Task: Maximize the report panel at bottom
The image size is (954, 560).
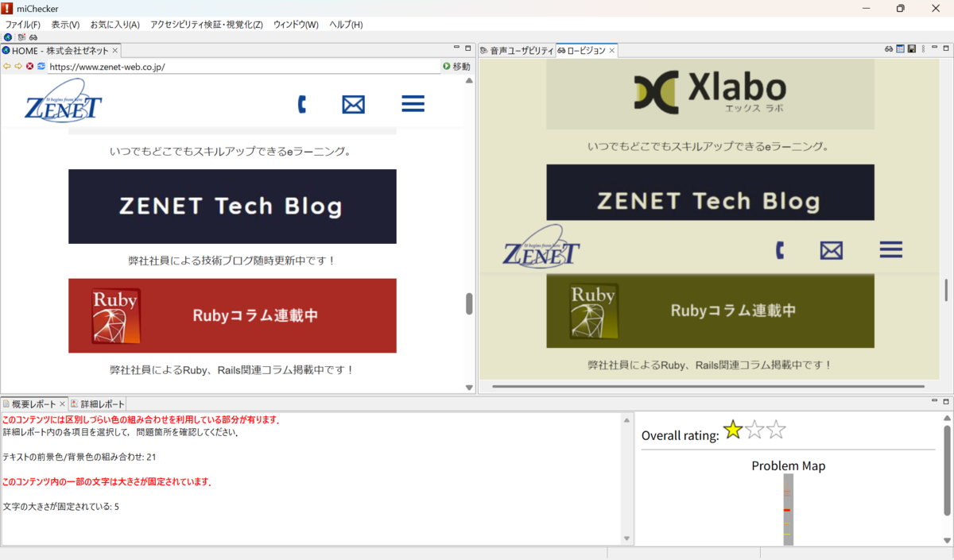Action: coord(945,402)
